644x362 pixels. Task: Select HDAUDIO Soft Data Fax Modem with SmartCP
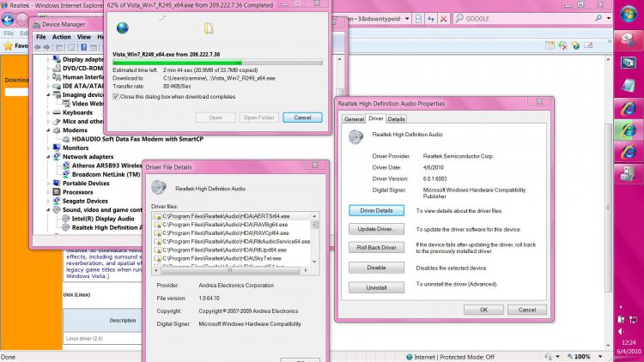click(137, 139)
